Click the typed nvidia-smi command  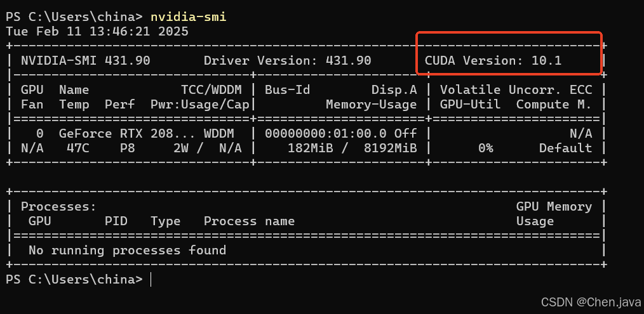point(188,17)
